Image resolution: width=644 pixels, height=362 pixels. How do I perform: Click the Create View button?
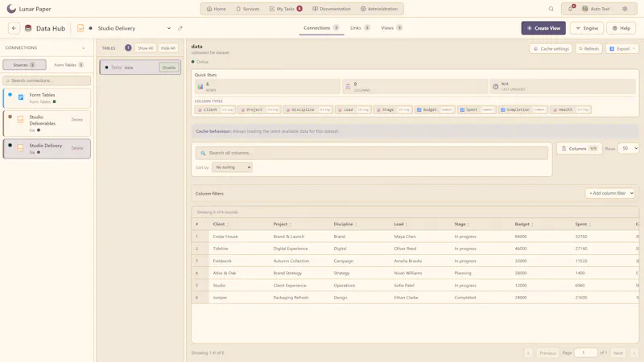[x=543, y=28]
